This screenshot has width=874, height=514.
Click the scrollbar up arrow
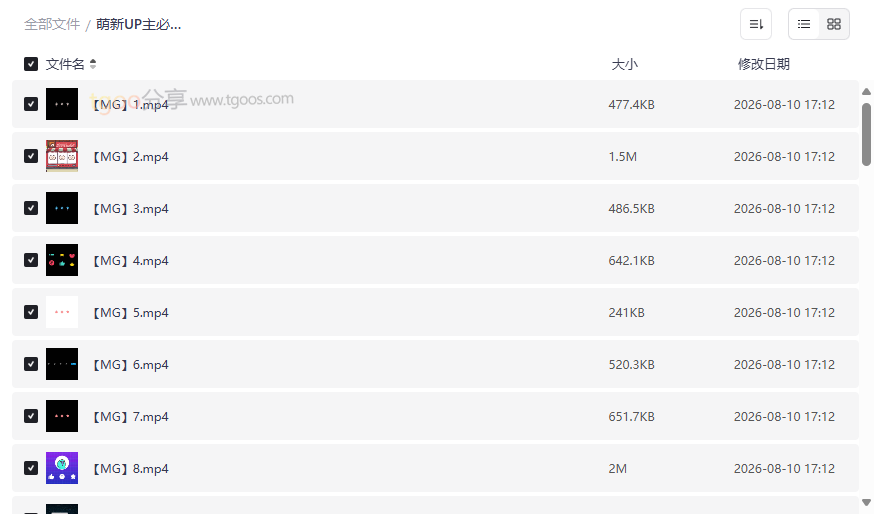point(866,91)
